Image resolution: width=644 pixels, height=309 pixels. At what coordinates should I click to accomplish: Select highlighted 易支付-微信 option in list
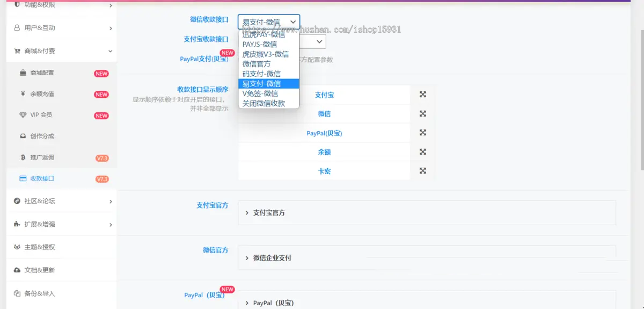click(x=268, y=83)
